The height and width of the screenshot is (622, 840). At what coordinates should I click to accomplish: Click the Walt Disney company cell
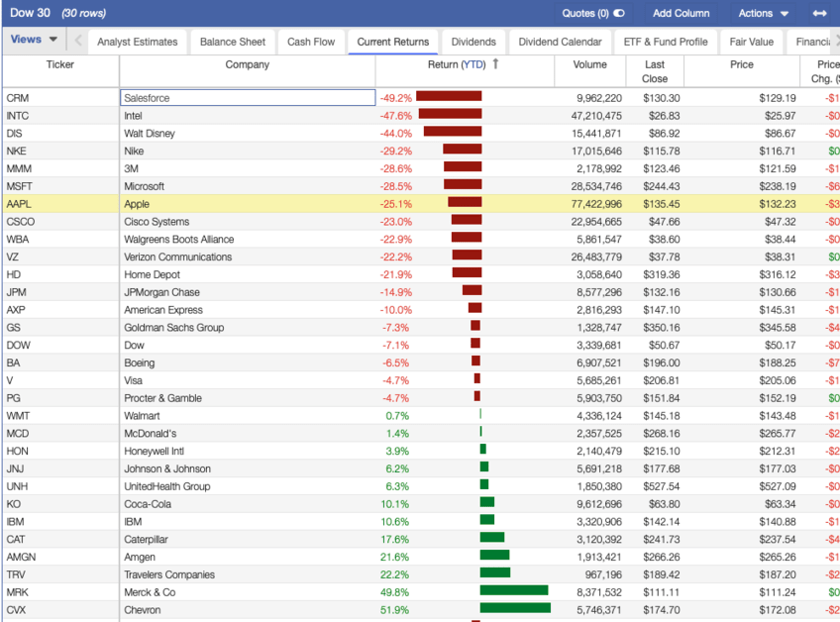pos(248,134)
